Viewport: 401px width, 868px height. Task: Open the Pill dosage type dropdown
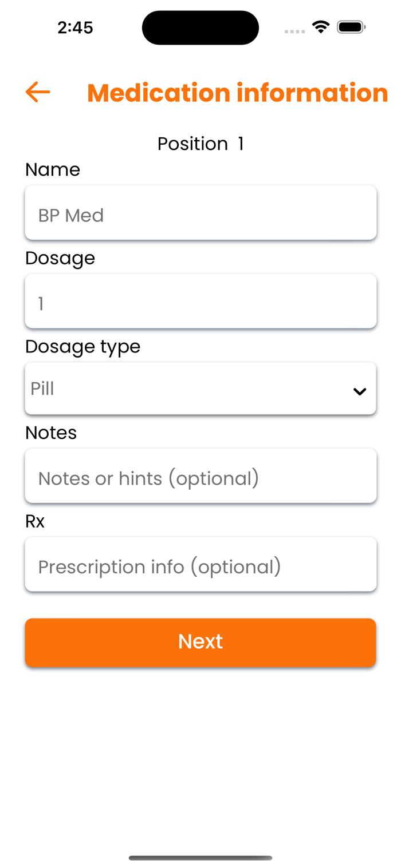[x=200, y=389]
